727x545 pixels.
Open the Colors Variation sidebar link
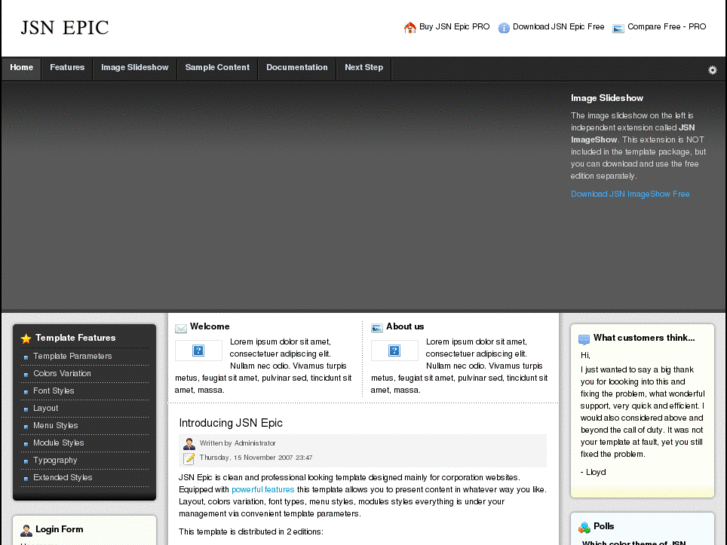click(x=62, y=373)
